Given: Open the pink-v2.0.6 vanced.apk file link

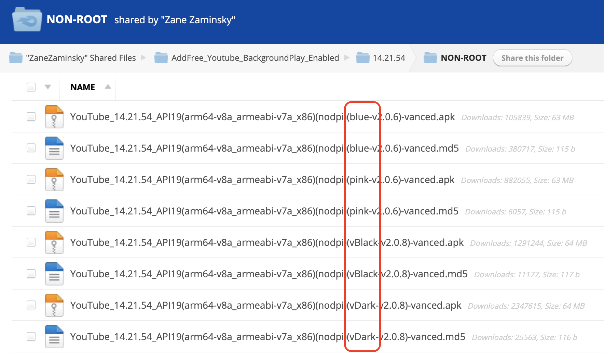Looking at the screenshot, I should pyautogui.click(x=262, y=180).
